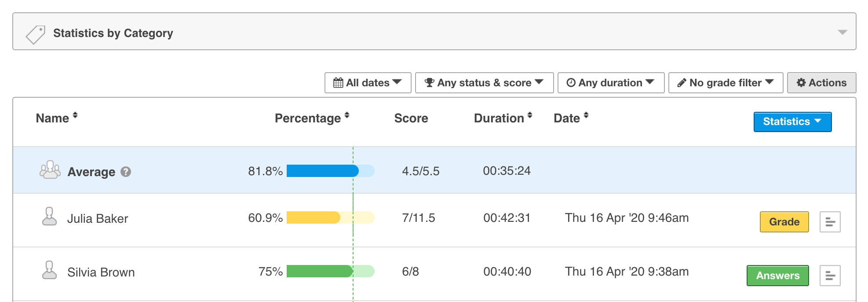Screen dimensions: 868x302
Task: Sort results by Name column arrows
Action: pyautogui.click(x=75, y=115)
